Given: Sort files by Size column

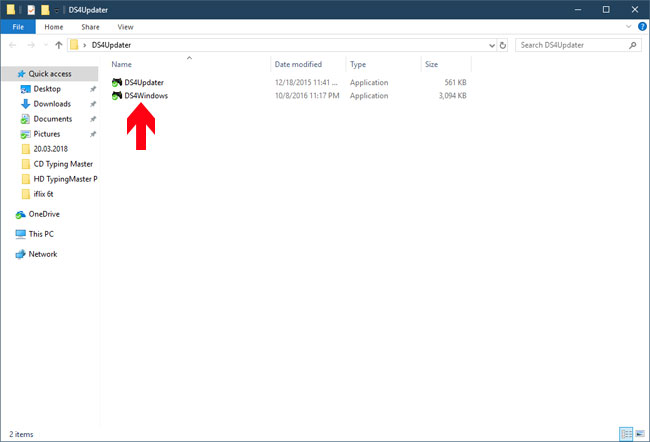Looking at the screenshot, I should (x=432, y=64).
